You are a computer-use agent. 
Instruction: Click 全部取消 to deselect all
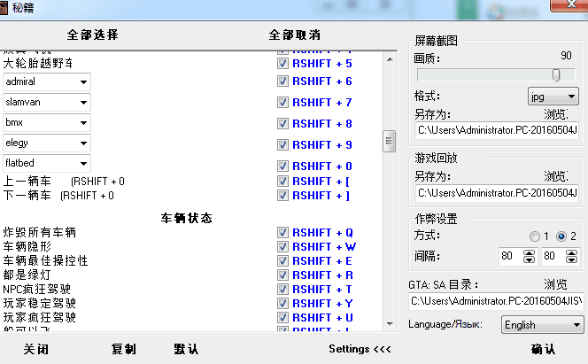(x=294, y=35)
